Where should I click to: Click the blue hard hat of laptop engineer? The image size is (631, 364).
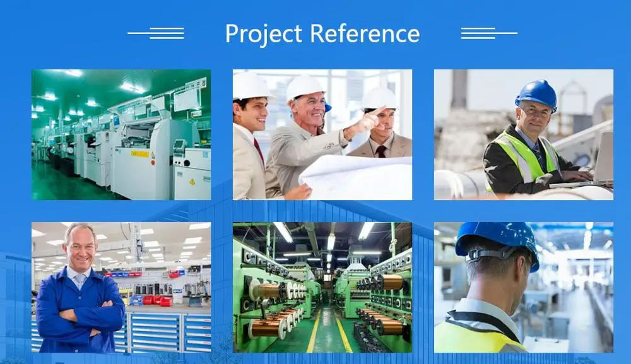click(536, 93)
